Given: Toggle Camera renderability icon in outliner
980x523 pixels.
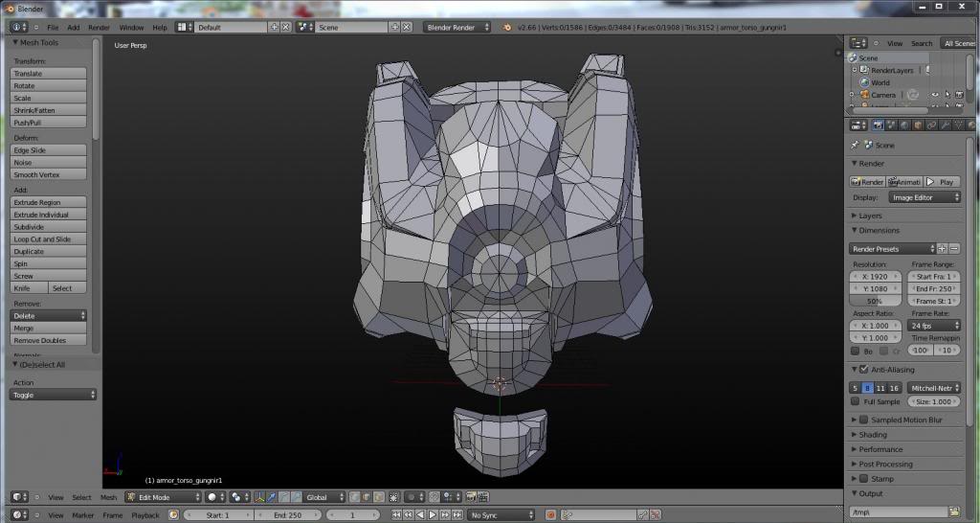Looking at the screenshot, I should coord(959,95).
